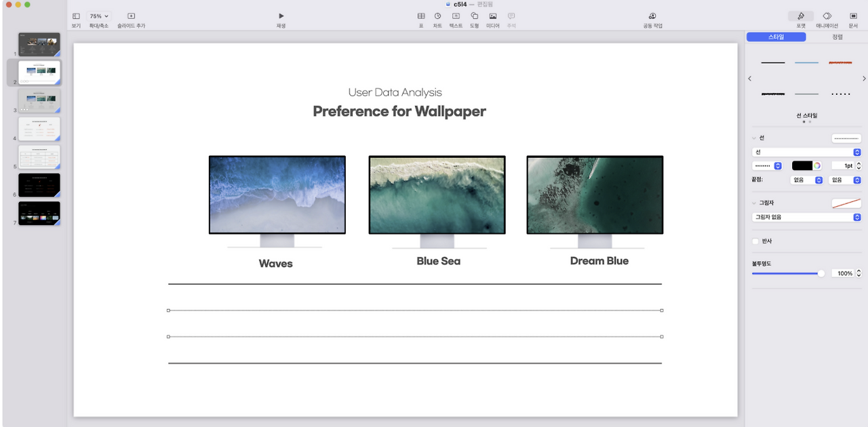The height and width of the screenshot is (427, 868).
Task: Select slide 3 thumbnail in navigator
Action: [39, 100]
